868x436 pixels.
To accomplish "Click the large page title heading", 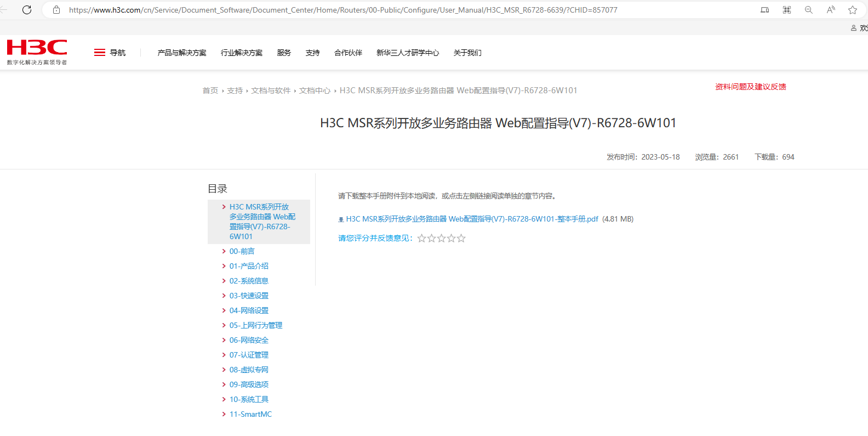I will 499,123.
